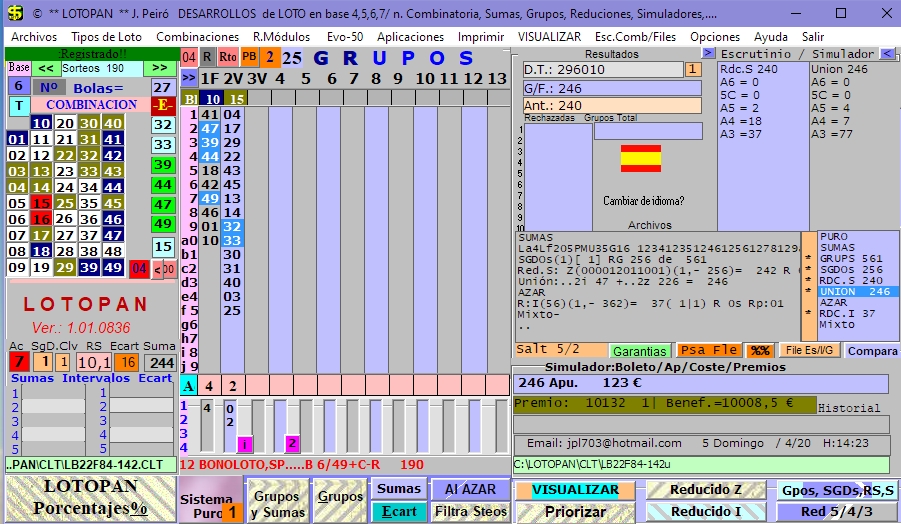Click the cyan A button under groups
This screenshot has width=901, height=524.
point(188,386)
